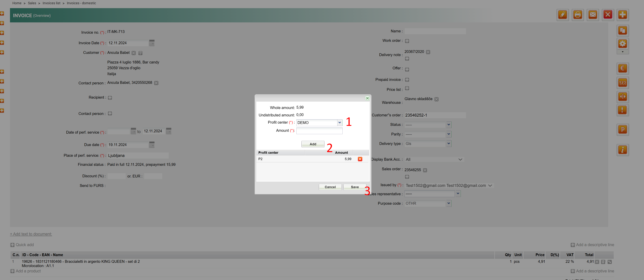The width and height of the screenshot is (644, 280).
Task: Go to Invoices list breadcrumb
Action: click(51, 3)
